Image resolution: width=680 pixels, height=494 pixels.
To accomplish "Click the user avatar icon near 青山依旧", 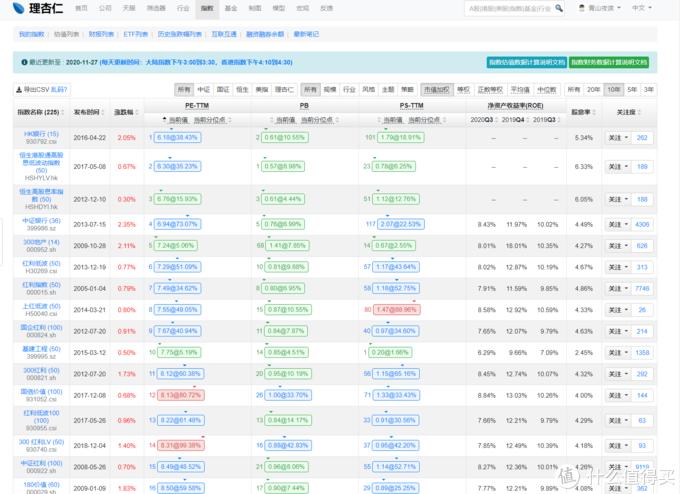I will coord(582,8).
